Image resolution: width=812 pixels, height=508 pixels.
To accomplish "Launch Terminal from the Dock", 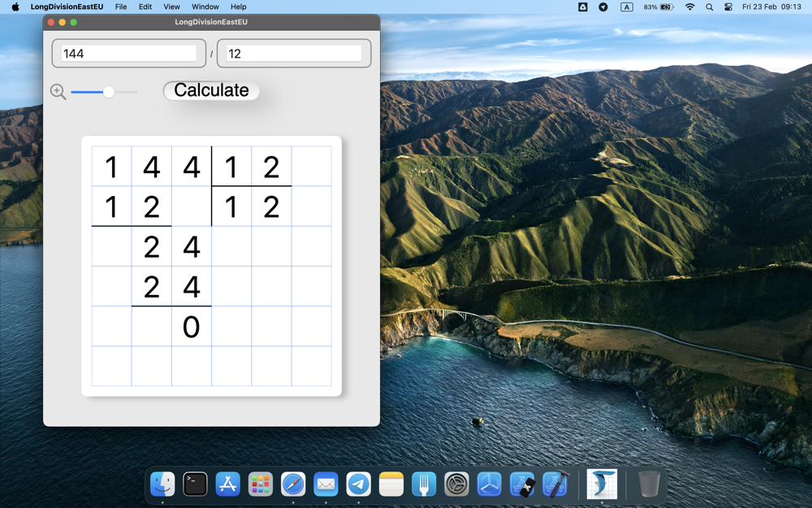I will (x=195, y=484).
